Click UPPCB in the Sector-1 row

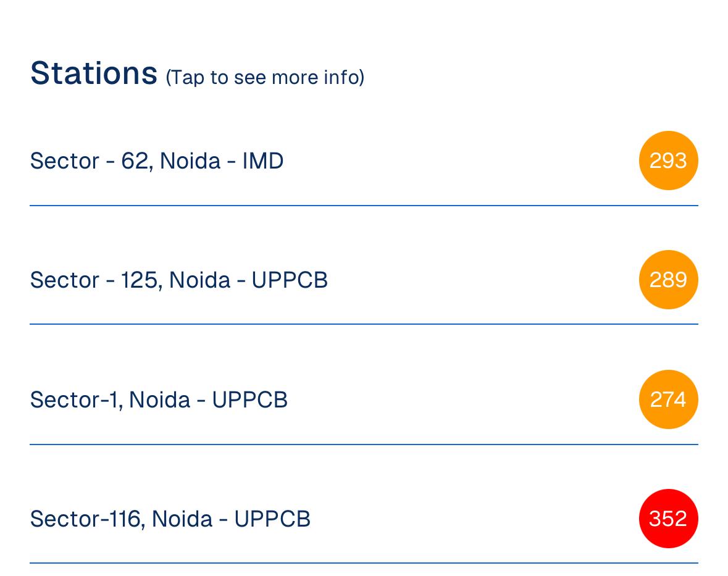click(250, 400)
